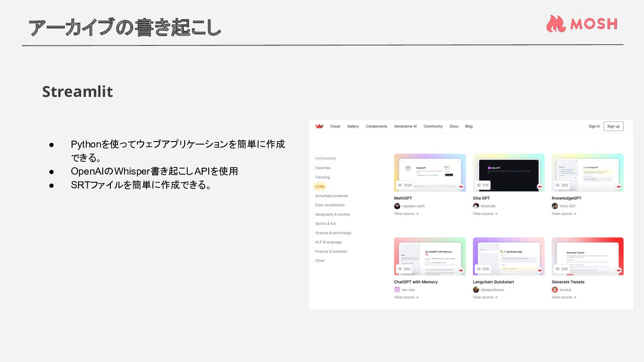
Task: Click dataprofessor author avatar
Action: 476,290
